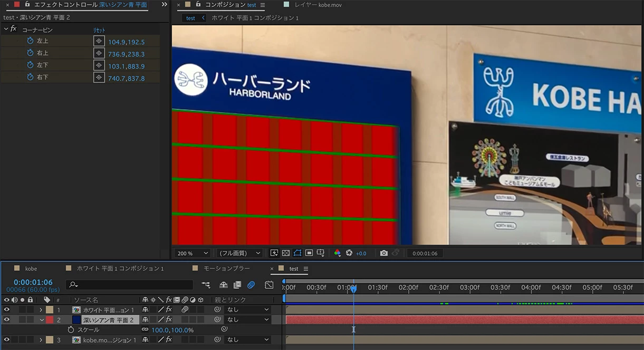644x350 pixels.
Task: Switch to the kobe timeline tab
Action: [x=31, y=269]
